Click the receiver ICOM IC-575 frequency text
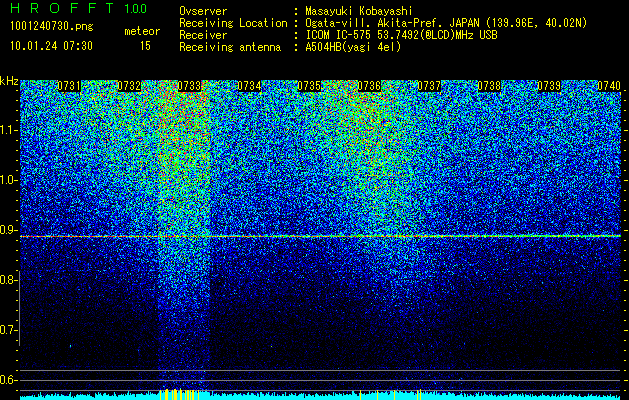Viewport: 629px width, 400px height. [401, 35]
